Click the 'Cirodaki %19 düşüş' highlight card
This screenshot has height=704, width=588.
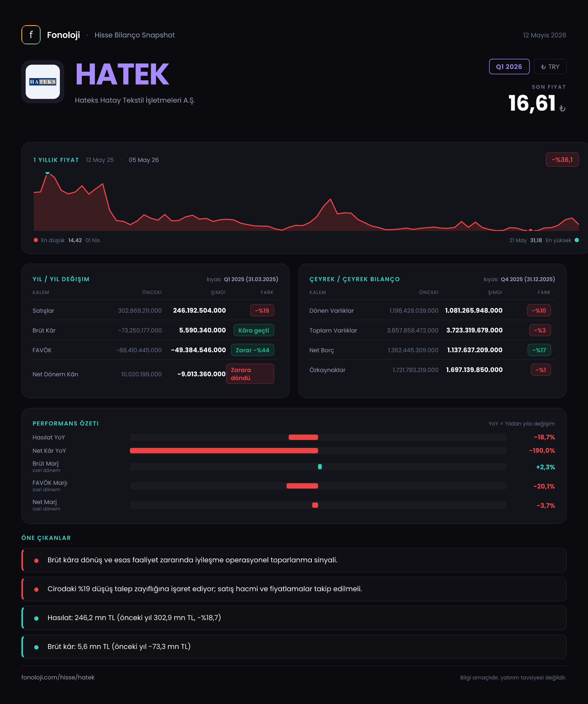click(294, 589)
